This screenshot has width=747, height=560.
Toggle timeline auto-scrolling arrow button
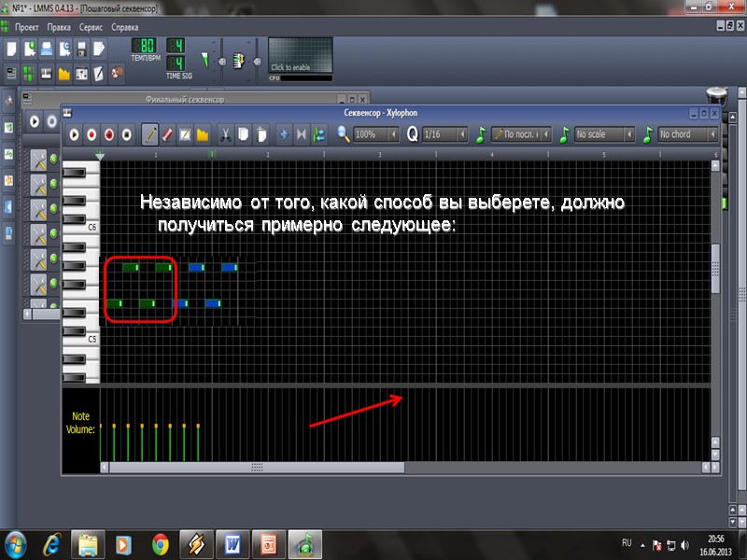[x=284, y=134]
